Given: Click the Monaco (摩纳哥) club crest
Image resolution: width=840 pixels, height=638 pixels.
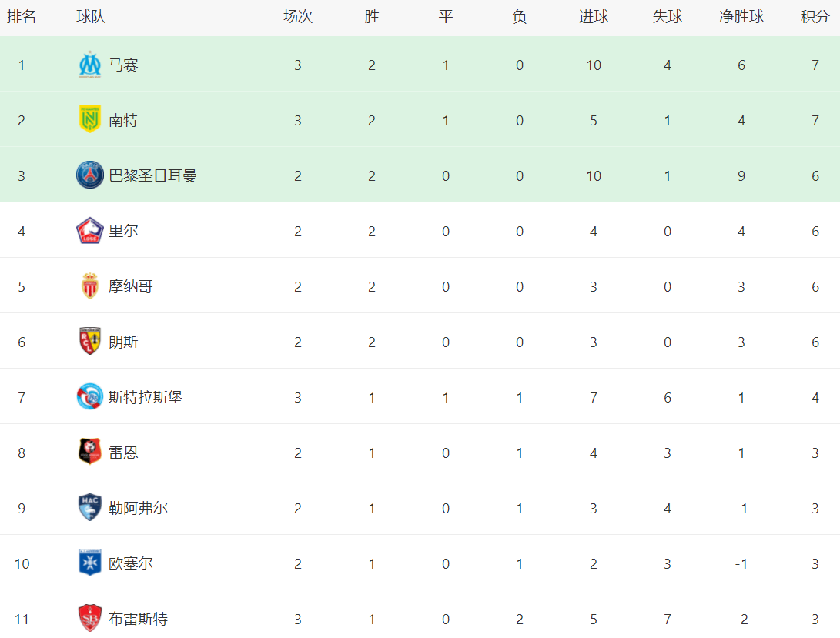Looking at the screenshot, I should (90, 286).
